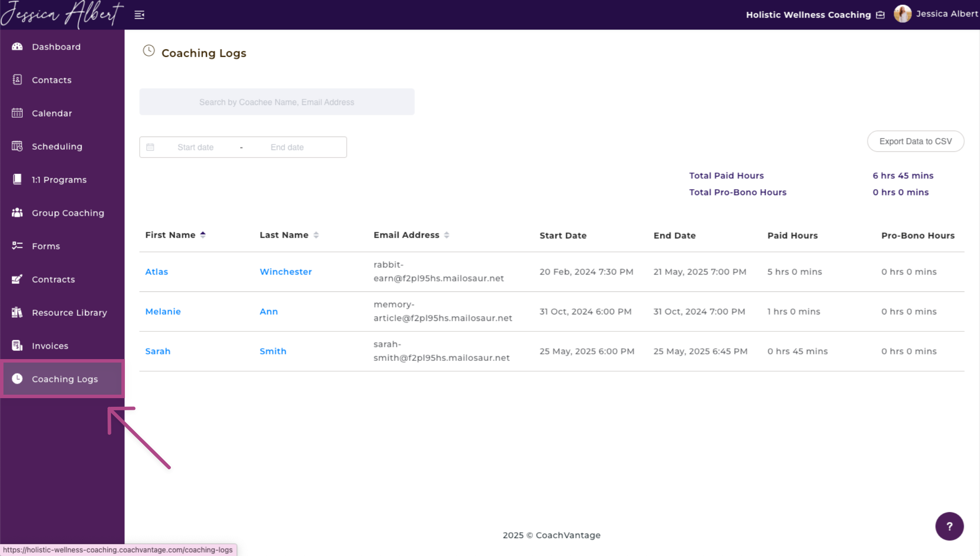This screenshot has height=556, width=980.
Task: Click the Forms checklist icon
Action: 17,245
